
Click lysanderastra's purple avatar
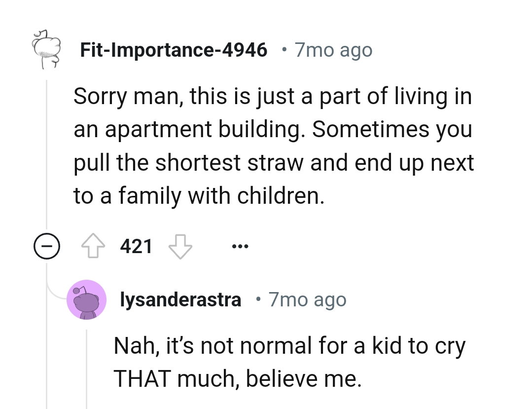[x=87, y=299]
